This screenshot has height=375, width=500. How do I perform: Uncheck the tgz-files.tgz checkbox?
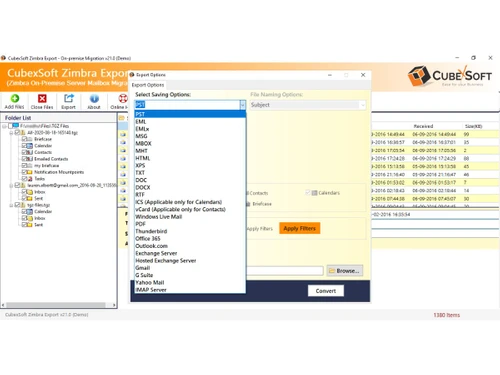(17, 205)
